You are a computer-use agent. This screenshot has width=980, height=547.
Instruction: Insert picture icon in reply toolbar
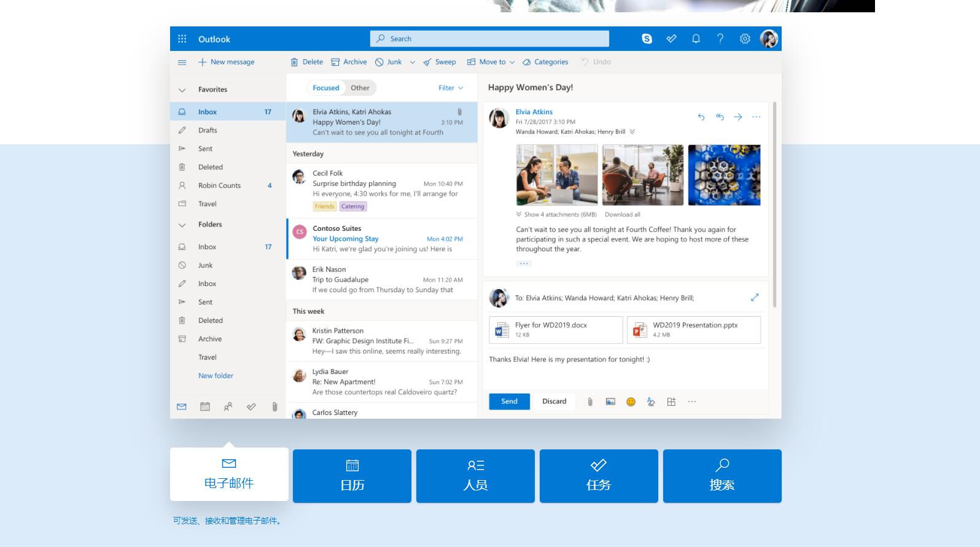point(610,402)
